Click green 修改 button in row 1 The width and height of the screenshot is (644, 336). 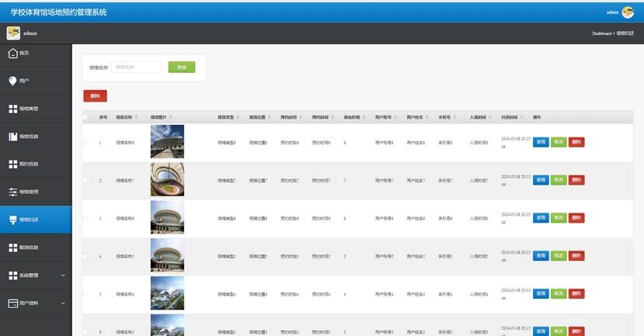(x=559, y=142)
